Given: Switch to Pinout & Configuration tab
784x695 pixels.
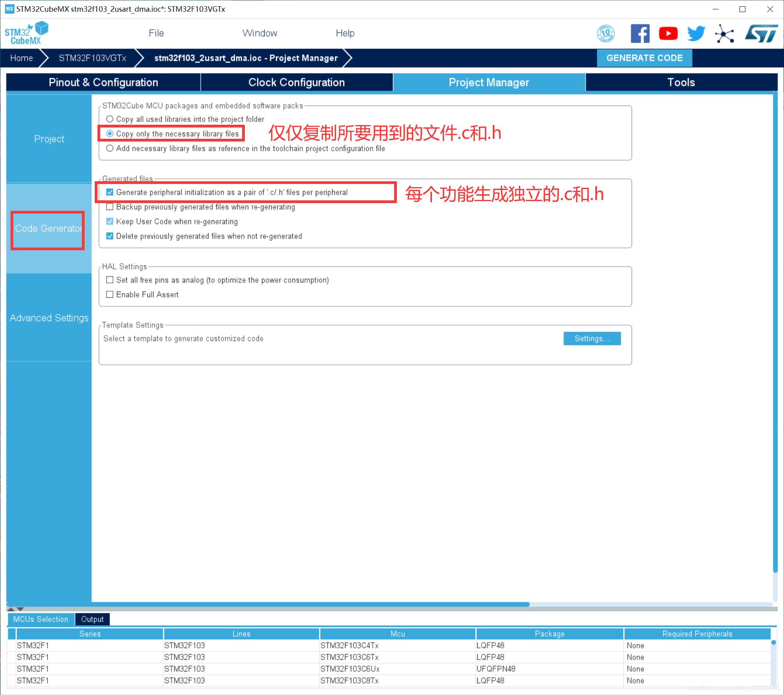Looking at the screenshot, I should click(x=103, y=82).
